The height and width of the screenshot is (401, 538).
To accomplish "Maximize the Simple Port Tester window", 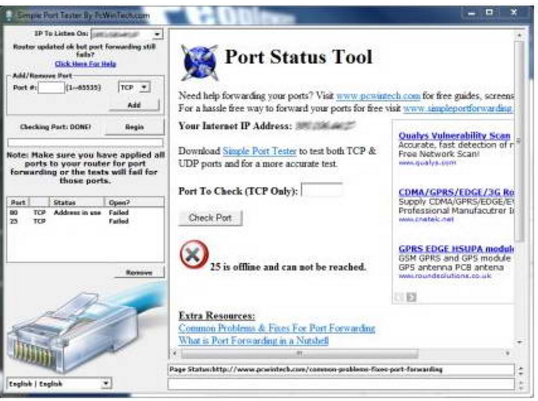I will point(489,13).
